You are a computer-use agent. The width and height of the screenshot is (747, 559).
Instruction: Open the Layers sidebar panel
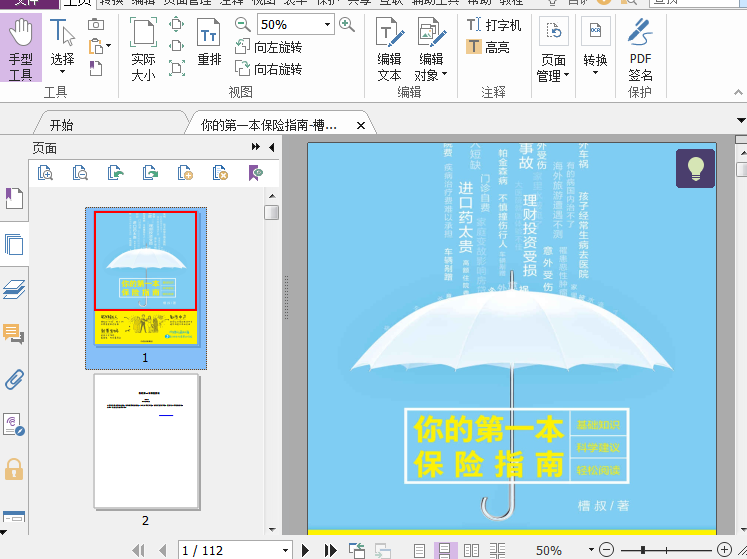(x=14, y=289)
